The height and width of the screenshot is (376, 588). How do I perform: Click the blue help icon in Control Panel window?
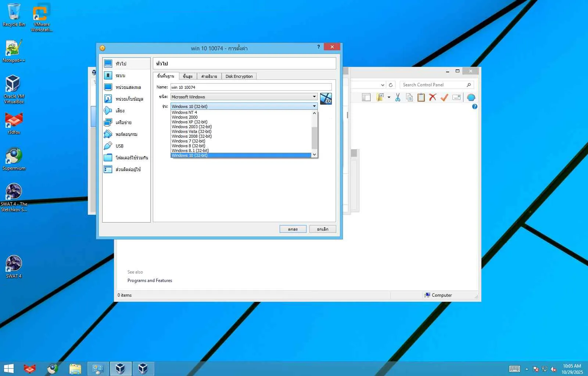(474, 106)
